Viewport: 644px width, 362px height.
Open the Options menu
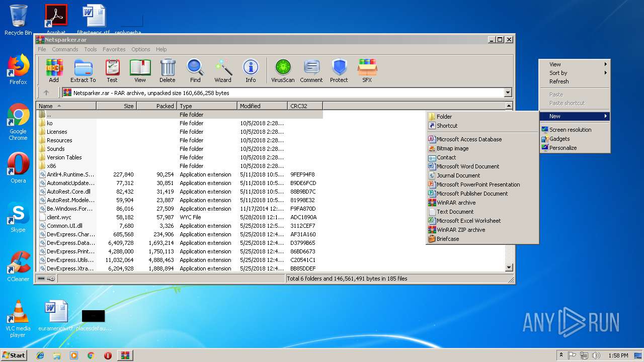coord(141,49)
